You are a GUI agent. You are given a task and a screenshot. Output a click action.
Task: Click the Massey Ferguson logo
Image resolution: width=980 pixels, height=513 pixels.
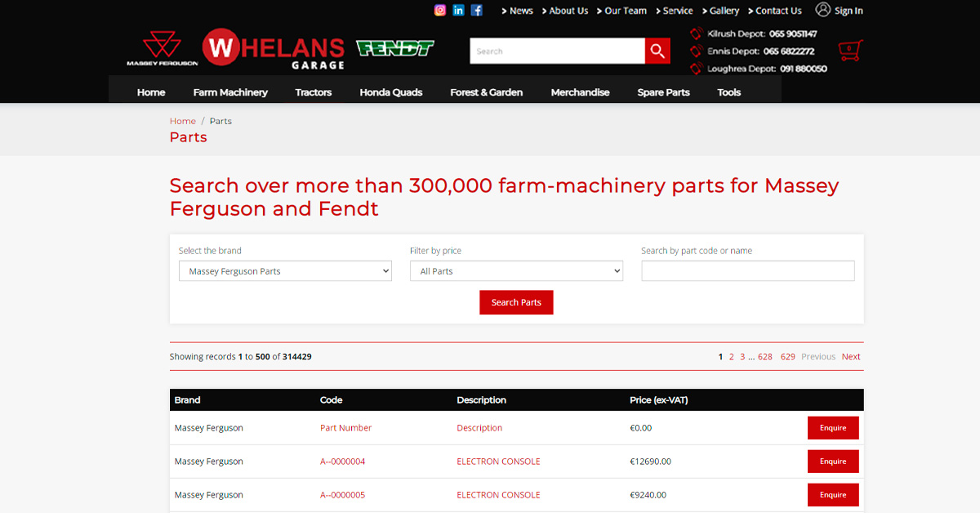162,48
